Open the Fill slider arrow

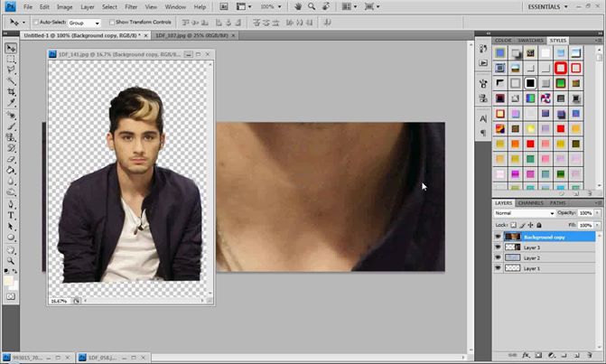(597, 225)
